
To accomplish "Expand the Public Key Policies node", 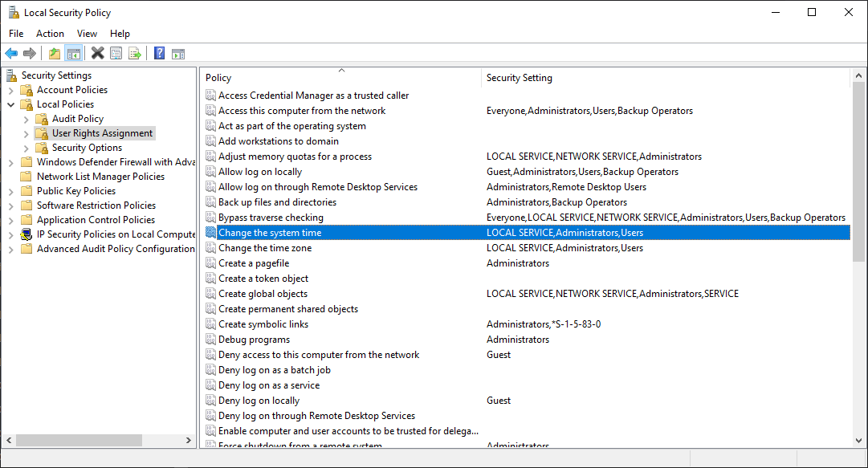I will [11, 191].
